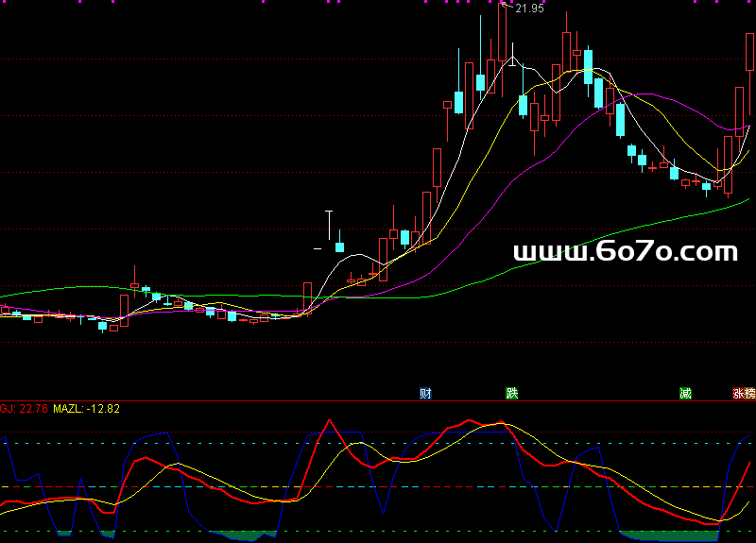Click the blue 财 marker icon
756x543 pixels.
425,393
